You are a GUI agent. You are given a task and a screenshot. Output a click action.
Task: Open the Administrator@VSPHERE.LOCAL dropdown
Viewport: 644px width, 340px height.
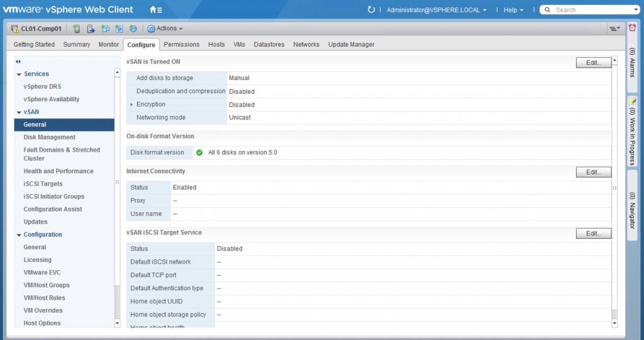[x=436, y=10]
